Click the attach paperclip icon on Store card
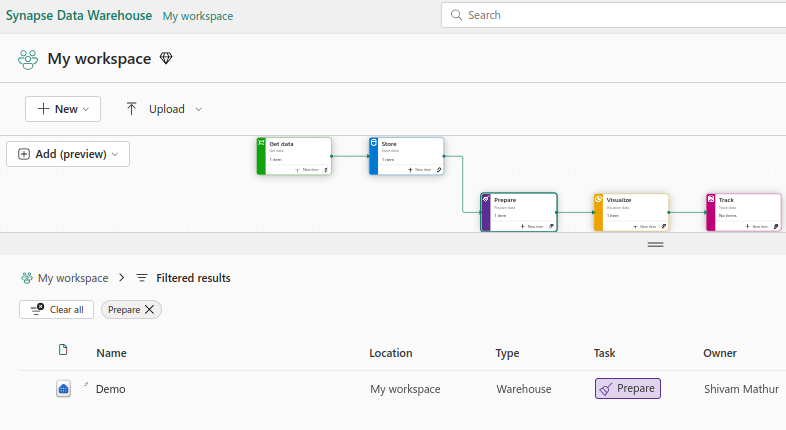 click(439, 170)
